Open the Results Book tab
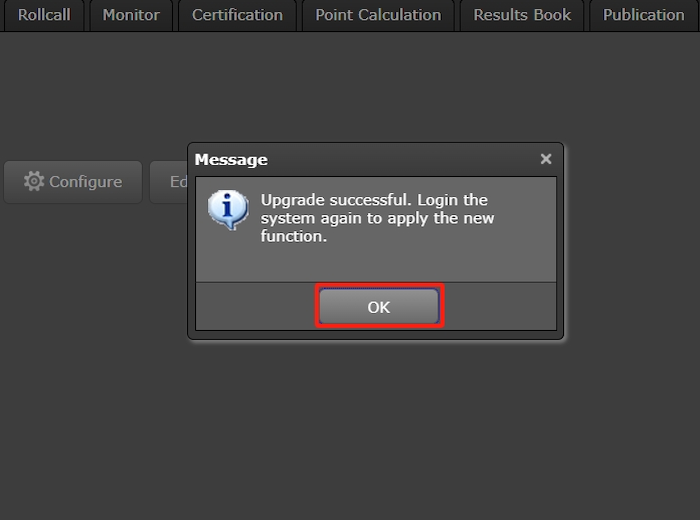This screenshot has width=700, height=520. tap(522, 15)
